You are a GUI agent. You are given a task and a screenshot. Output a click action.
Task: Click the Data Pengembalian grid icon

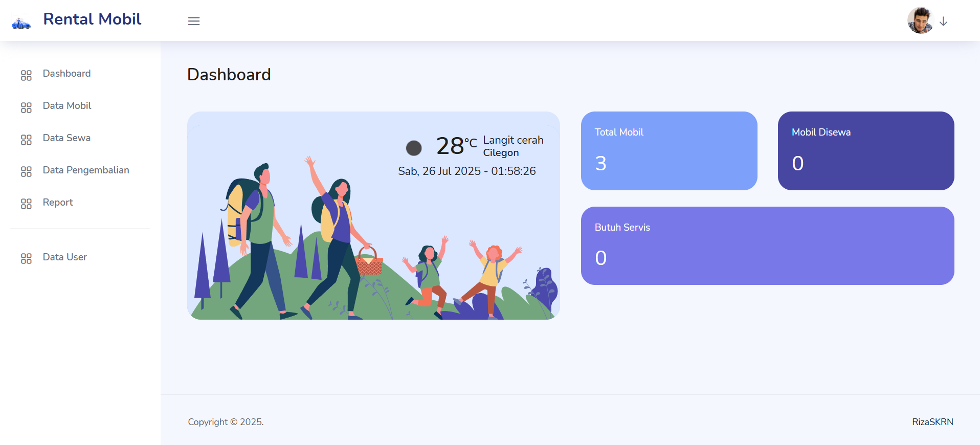pyautogui.click(x=26, y=172)
